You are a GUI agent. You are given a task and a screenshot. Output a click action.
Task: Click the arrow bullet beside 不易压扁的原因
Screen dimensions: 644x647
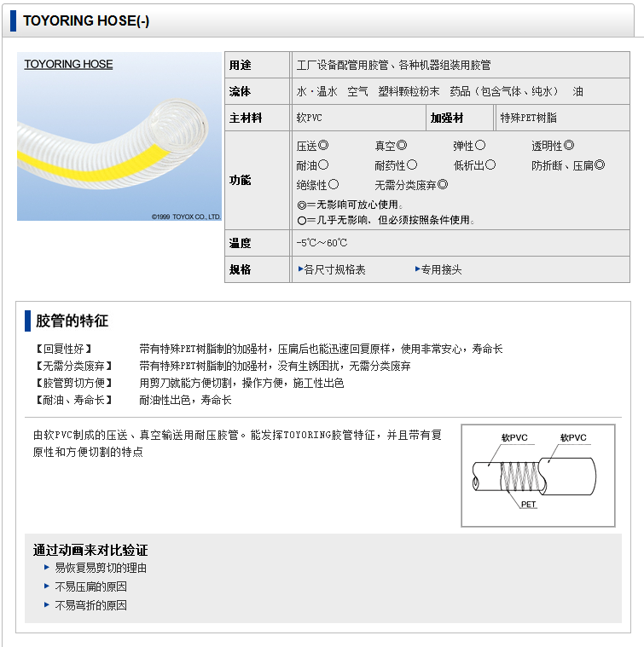click(47, 586)
